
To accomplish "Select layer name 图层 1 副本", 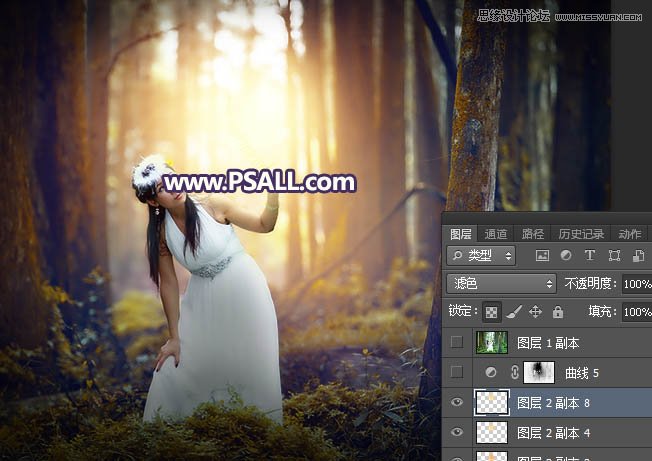I will [548, 343].
